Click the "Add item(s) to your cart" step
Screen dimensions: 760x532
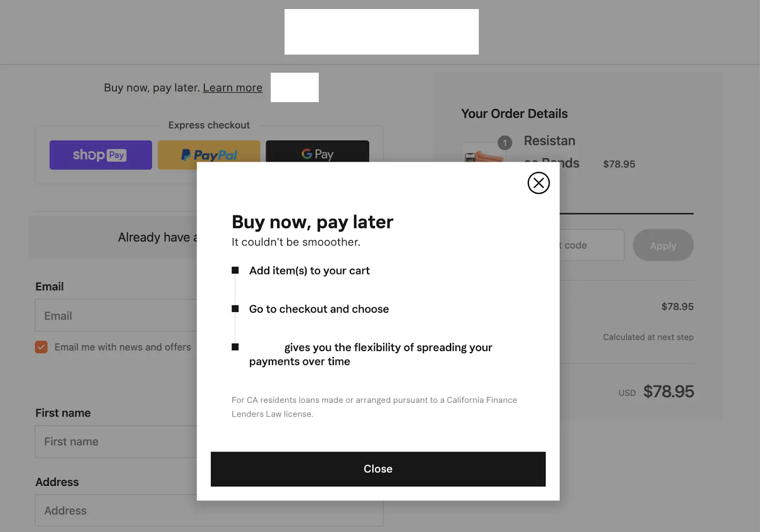(x=309, y=271)
